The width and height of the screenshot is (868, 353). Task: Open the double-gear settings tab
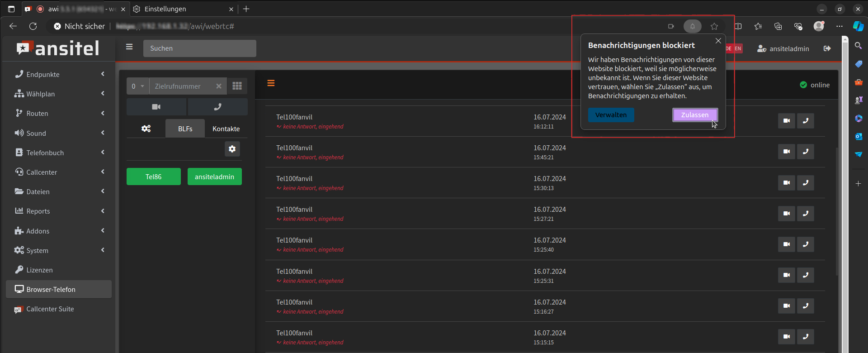tap(146, 129)
